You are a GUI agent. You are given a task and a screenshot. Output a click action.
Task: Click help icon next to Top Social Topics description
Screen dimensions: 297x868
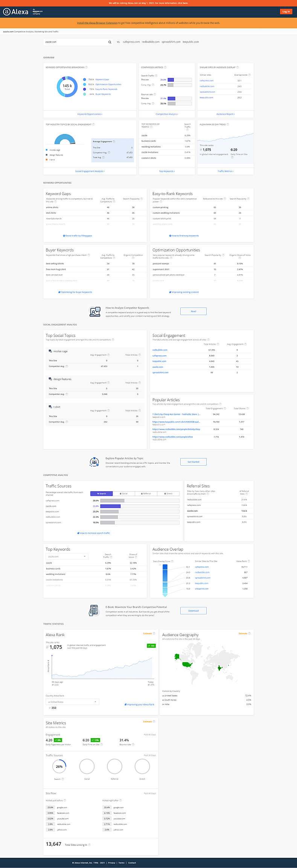[x=113, y=340]
